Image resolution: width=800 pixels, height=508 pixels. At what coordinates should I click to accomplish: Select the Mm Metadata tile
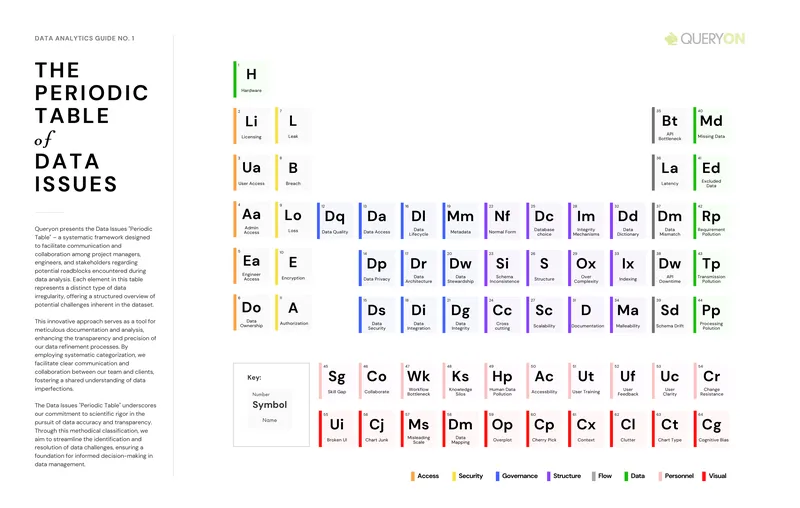pyautogui.click(x=461, y=221)
